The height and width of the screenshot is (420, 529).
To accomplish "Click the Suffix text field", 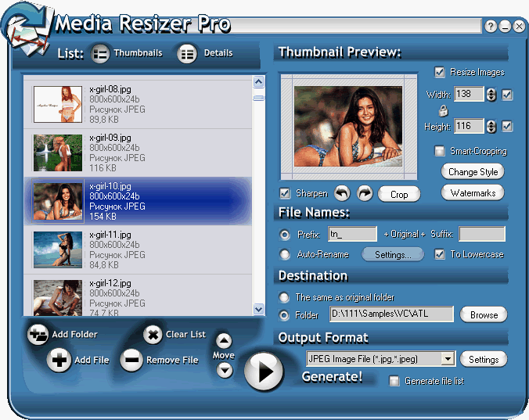I will click(482, 234).
